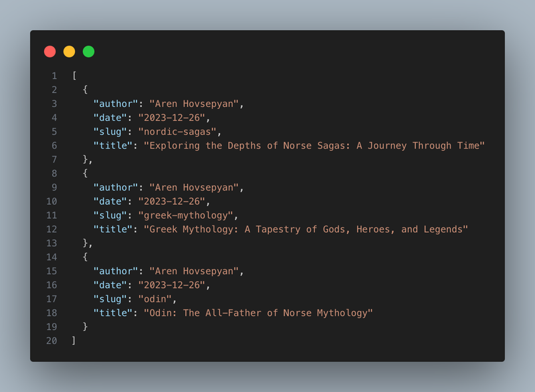
Task: Click line number 12 in gutter
Action: (52, 229)
